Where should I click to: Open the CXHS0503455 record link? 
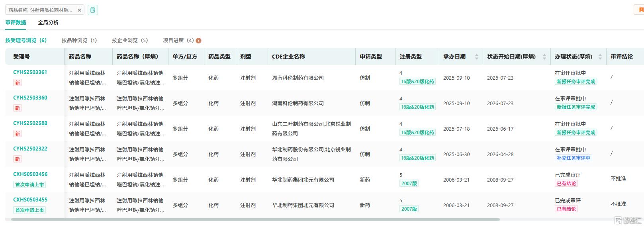click(30, 200)
